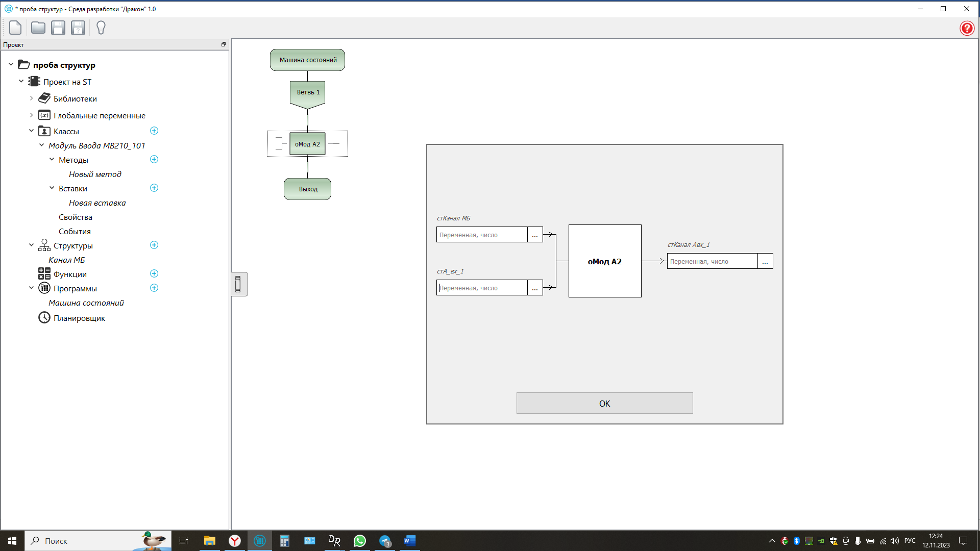Screen dimensions: 980x551
Task: Click the Ветвь 1 diagram block
Action: [308, 93]
